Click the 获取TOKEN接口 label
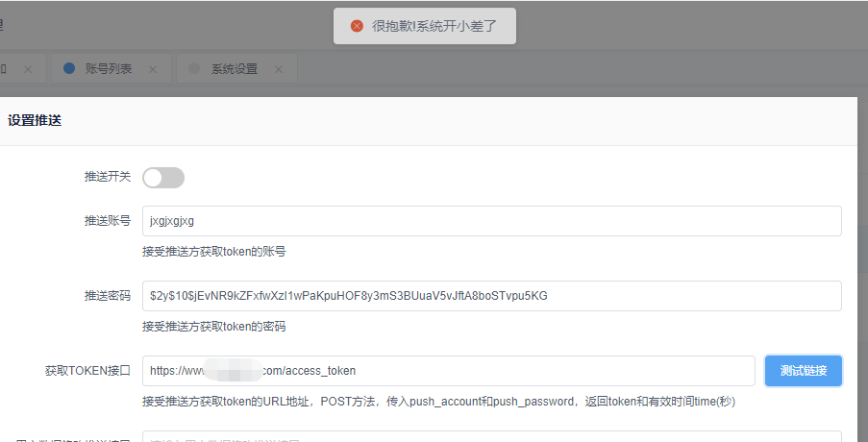 (x=87, y=371)
